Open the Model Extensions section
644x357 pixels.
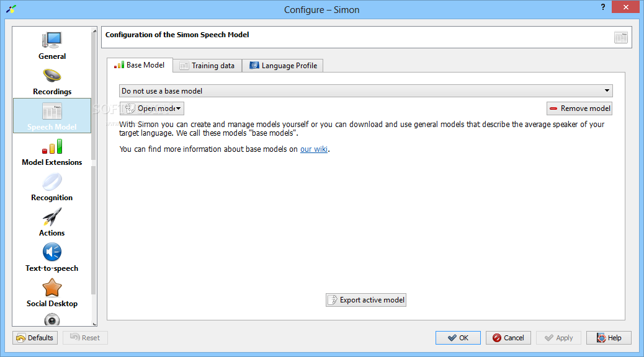pos(51,151)
